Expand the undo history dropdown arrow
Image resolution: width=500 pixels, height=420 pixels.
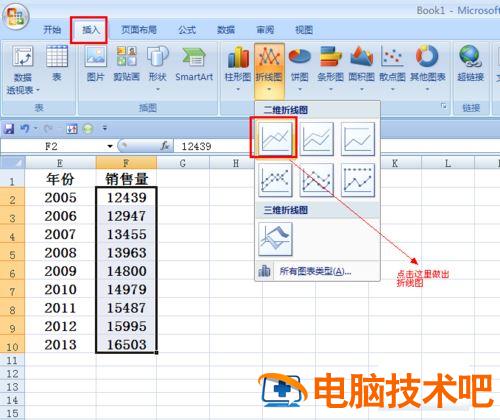point(36,128)
